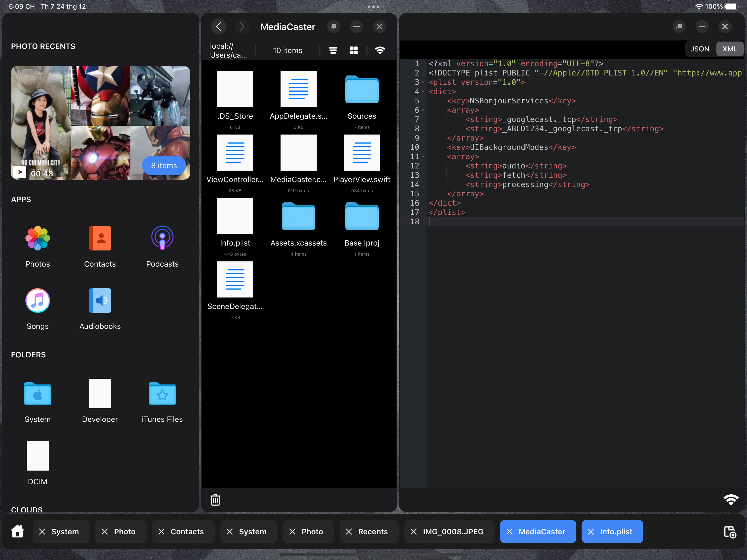
Task: Tap the 10 items count label
Action: 287,50
